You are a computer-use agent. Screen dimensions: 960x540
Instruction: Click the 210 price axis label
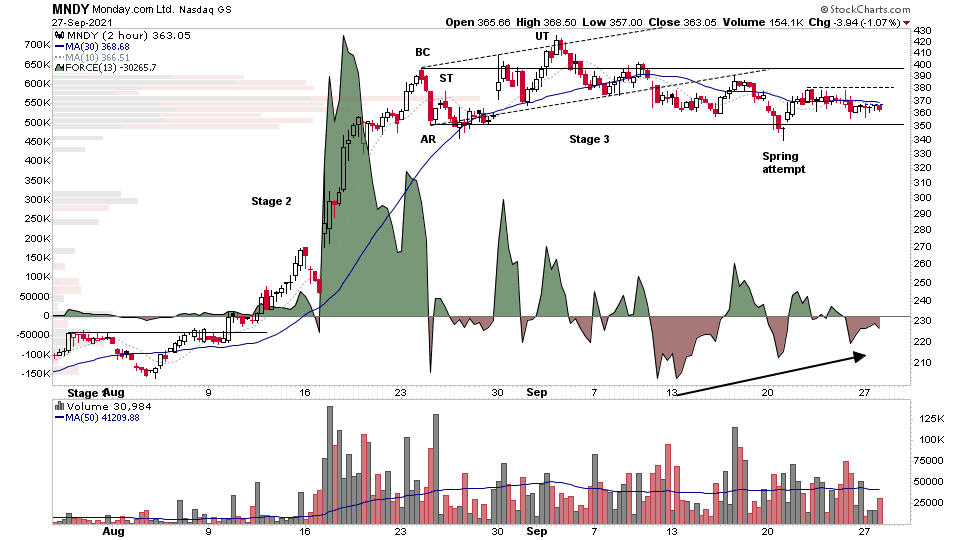pos(924,362)
